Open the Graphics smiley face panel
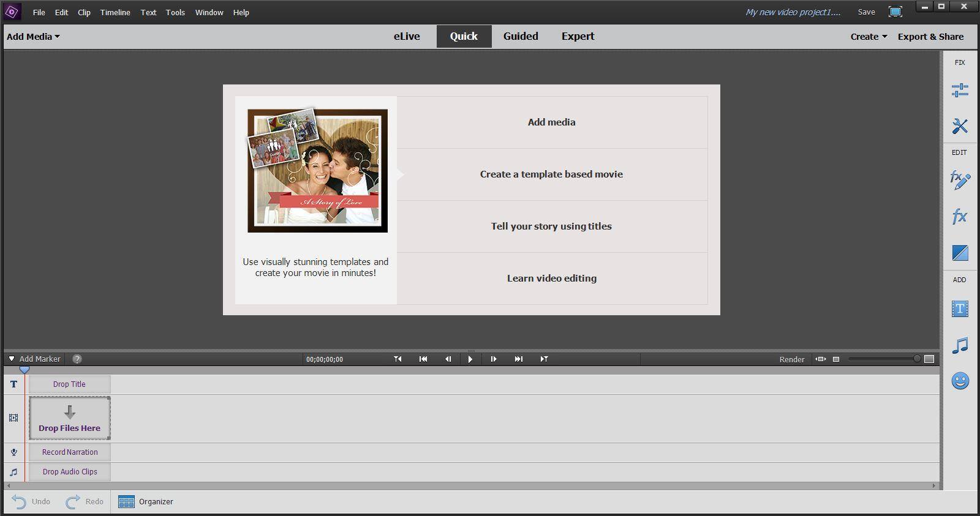 point(960,381)
